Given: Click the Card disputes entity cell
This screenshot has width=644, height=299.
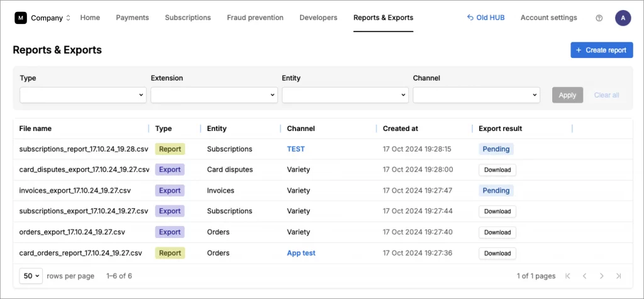Looking at the screenshot, I should pyautogui.click(x=230, y=169).
